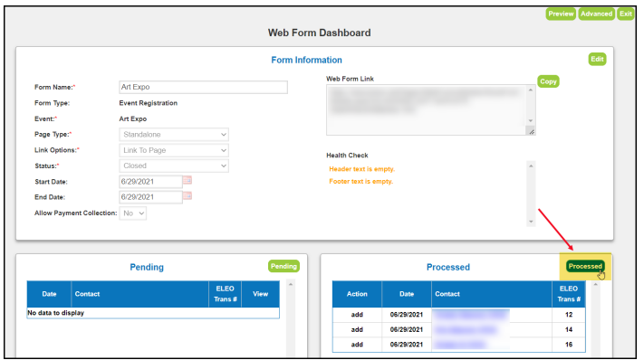Click the 06/29/2021 date in Trans 16 row
The height and width of the screenshot is (360, 644).
(x=407, y=345)
